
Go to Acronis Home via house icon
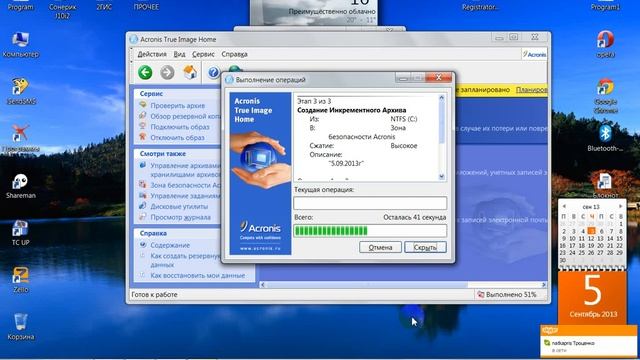click(x=190, y=72)
